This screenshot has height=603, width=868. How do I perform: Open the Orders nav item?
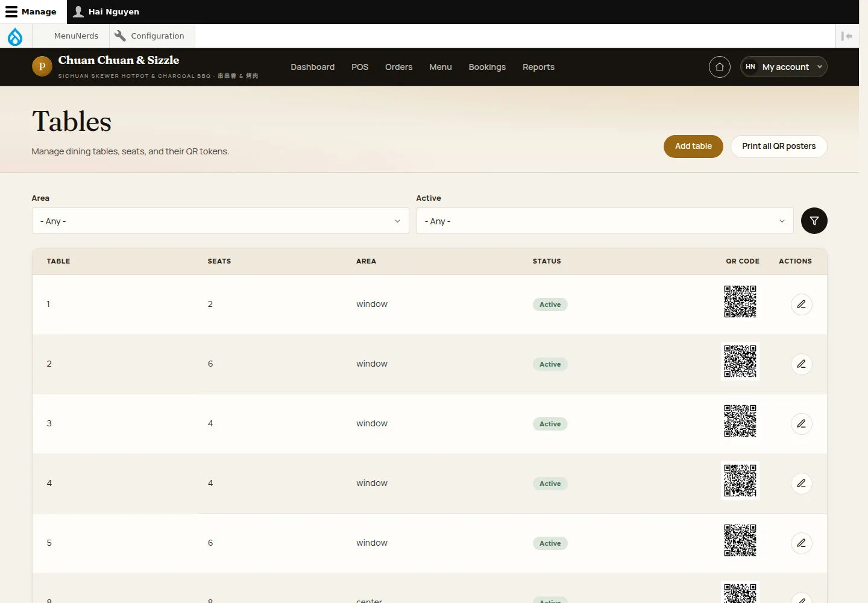[x=398, y=67]
